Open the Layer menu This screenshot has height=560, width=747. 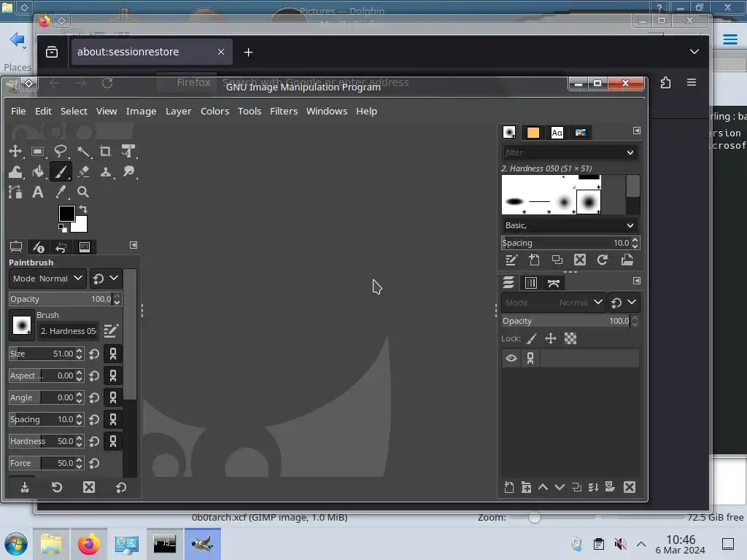[x=178, y=111]
